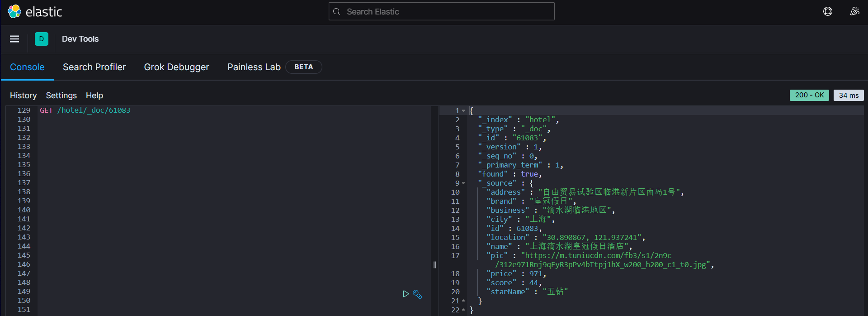Screen dimensions: 868x316
Task: Focus the Search Elastic input field
Action: (x=448, y=12)
